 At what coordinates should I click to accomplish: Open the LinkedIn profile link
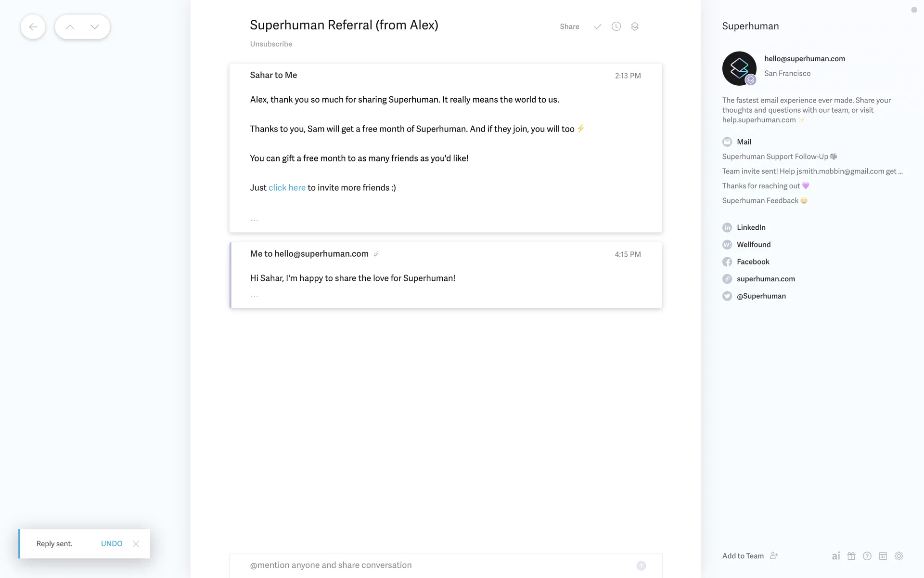[751, 227]
